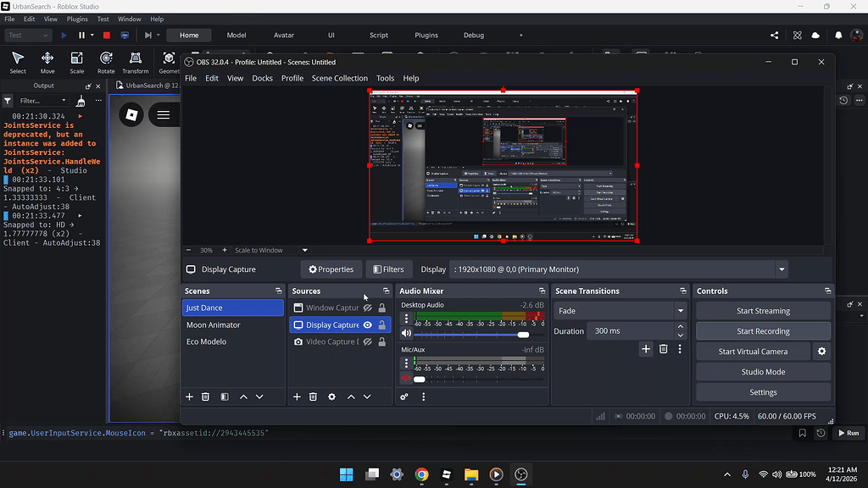
Task: Open OBS Docks menu
Action: tap(263, 78)
